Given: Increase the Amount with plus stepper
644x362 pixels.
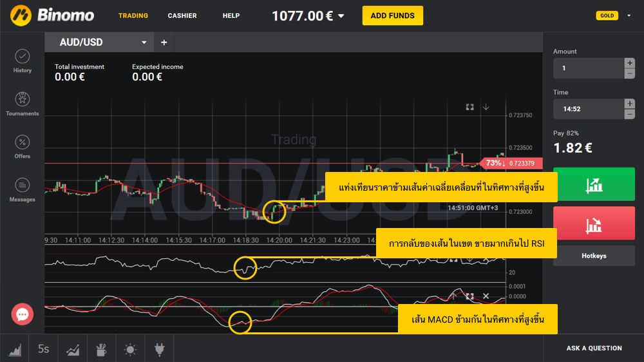Looking at the screenshot, I should [629, 62].
